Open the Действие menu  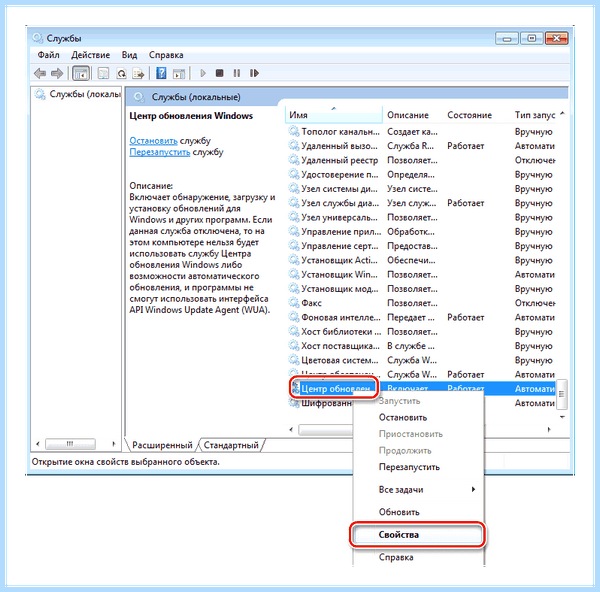(90, 55)
